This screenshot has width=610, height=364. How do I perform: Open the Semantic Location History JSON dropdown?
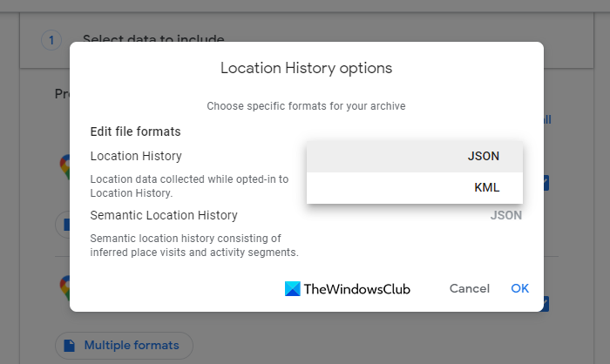pos(505,215)
